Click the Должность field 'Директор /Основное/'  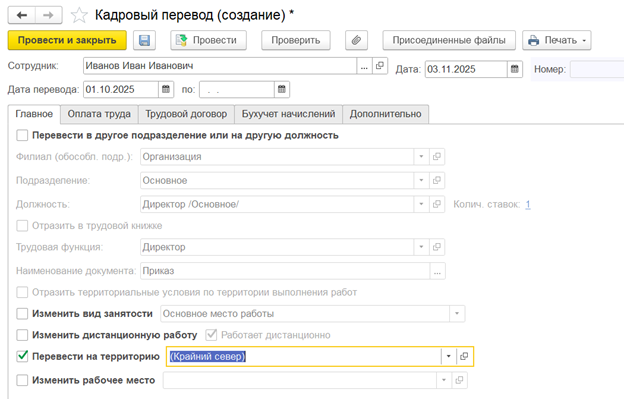pos(277,204)
